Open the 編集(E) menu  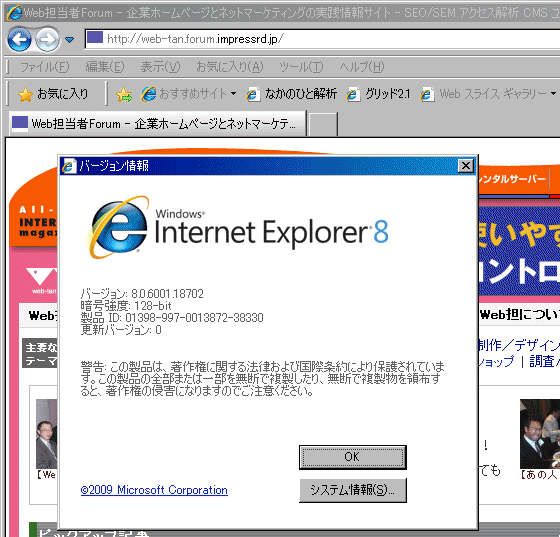pyautogui.click(x=105, y=67)
